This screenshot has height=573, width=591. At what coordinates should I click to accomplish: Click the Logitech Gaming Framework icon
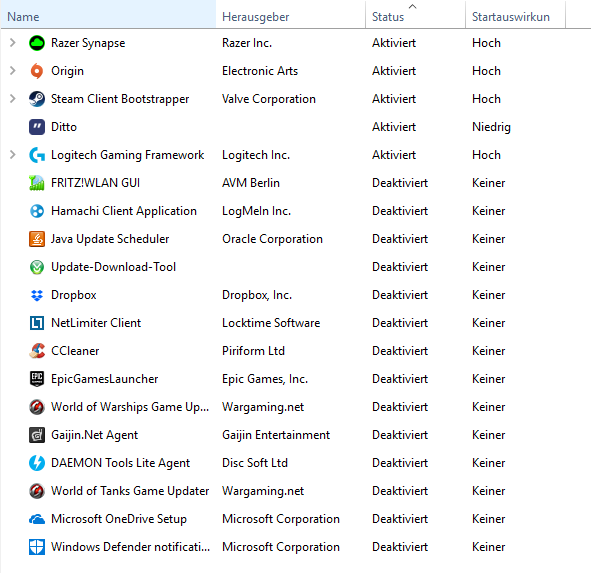(x=37, y=155)
